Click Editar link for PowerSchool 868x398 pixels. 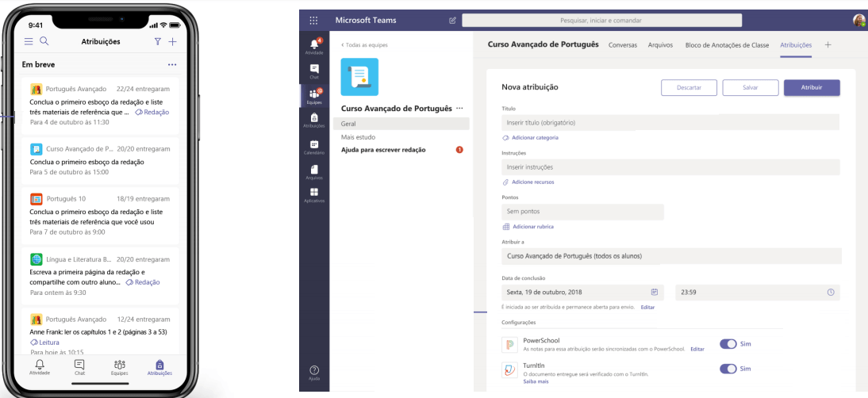[697, 350]
